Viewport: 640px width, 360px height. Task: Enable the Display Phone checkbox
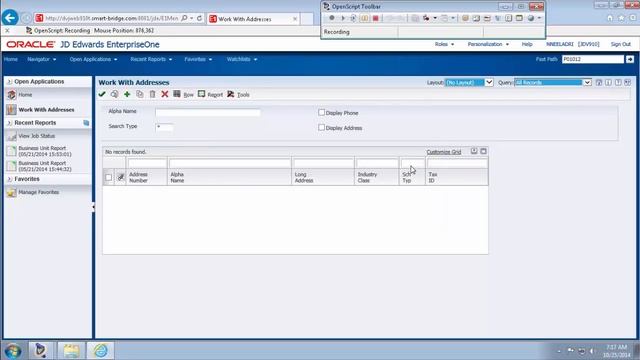pos(321,112)
